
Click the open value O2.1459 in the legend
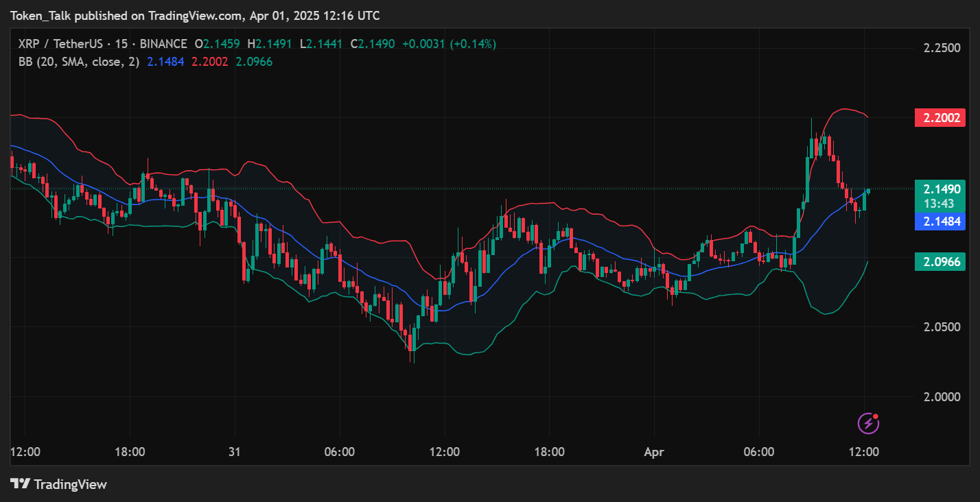click(217, 44)
